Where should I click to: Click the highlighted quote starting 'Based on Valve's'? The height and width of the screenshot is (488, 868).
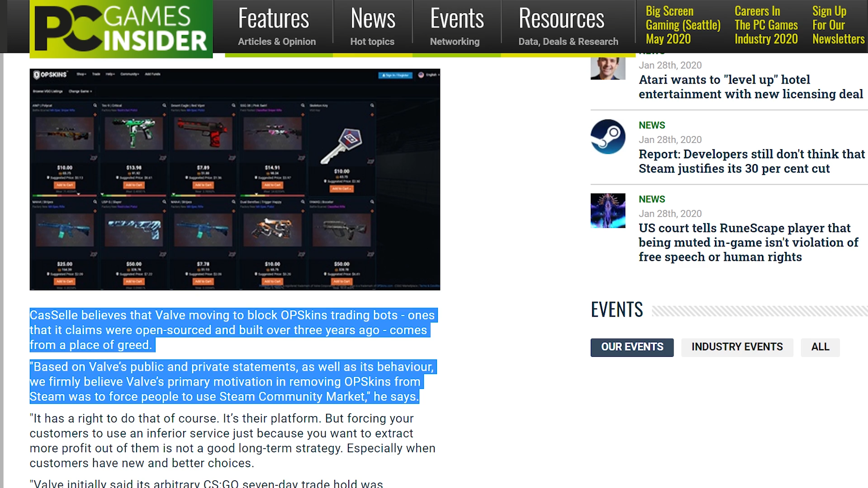[232, 382]
